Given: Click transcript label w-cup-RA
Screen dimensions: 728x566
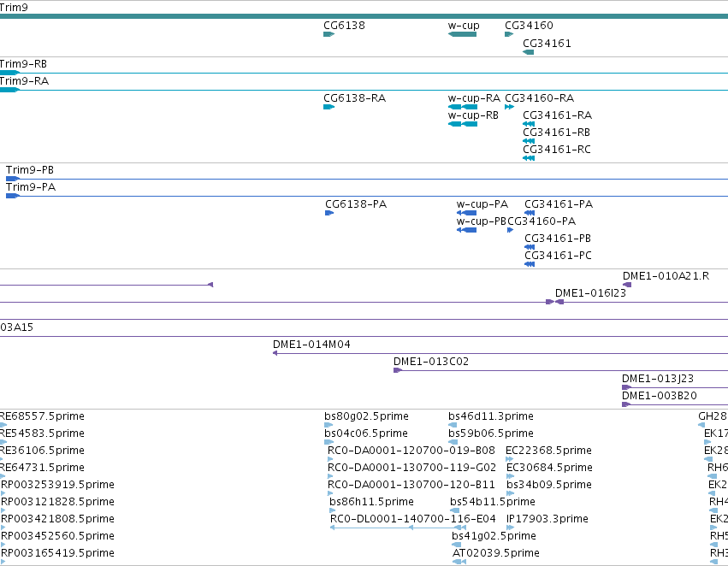Looking at the screenshot, I should (x=474, y=98).
